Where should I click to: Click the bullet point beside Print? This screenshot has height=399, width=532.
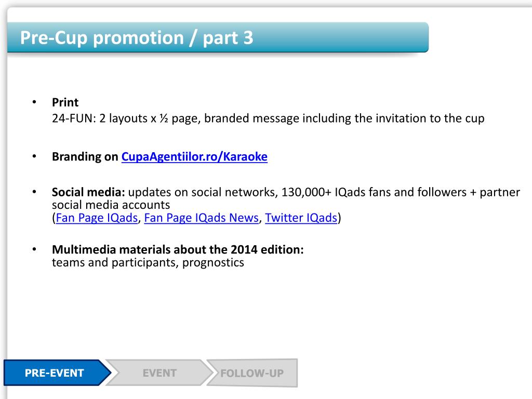click(x=34, y=102)
